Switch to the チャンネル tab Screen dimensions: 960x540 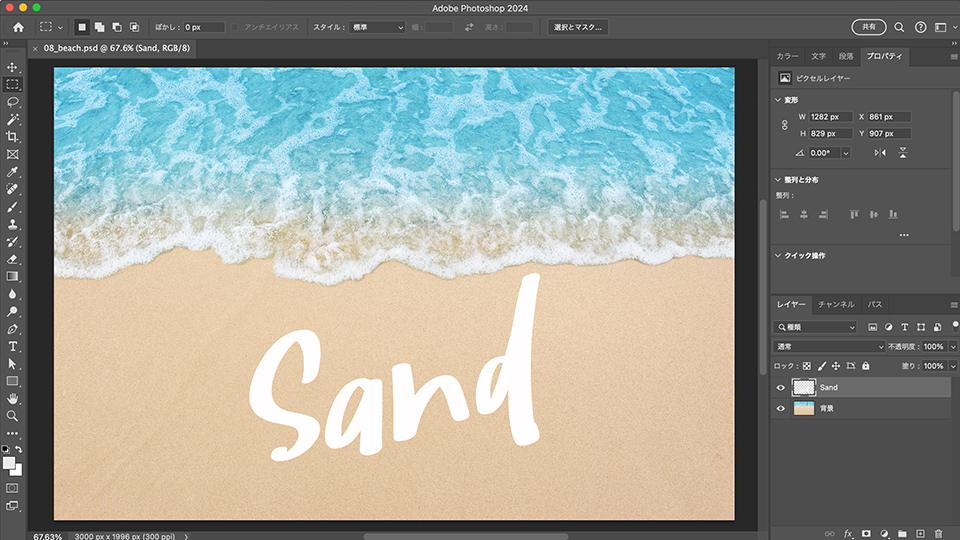point(836,304)
